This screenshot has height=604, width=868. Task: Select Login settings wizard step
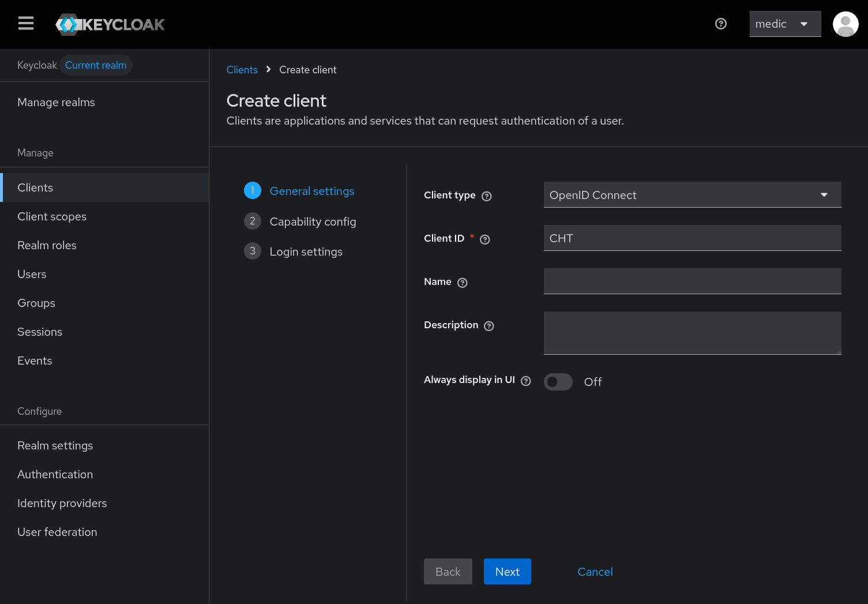click(306, 252)
